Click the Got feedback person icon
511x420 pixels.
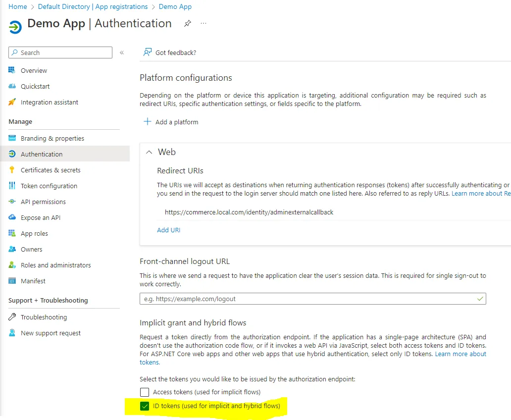click(148, 52)
